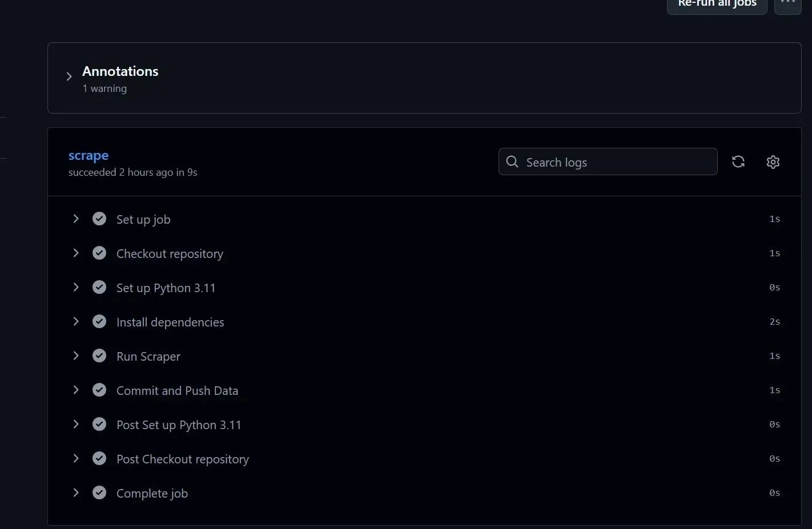Image resolution: width=812 pixels, height=529 pixels.
Task: Click the Re-run all jobs button
Action: pyautogui.click(x=717, y=5)
